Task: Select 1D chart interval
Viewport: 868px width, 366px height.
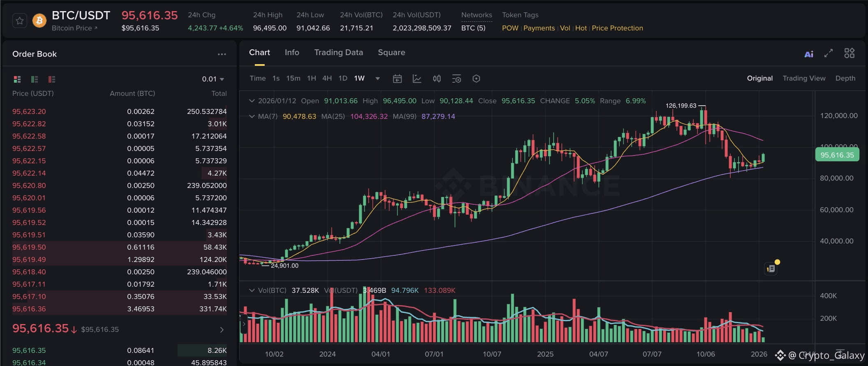Action: (343, 78)
